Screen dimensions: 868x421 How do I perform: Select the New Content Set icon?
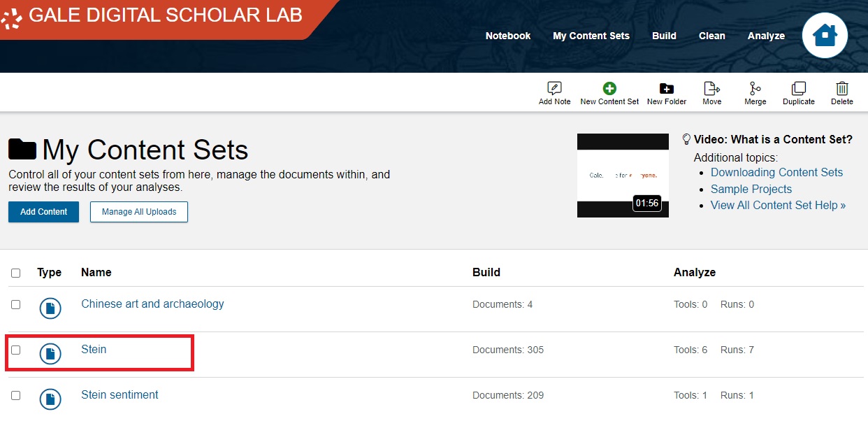pyautogui.click(x=609, y=89)
